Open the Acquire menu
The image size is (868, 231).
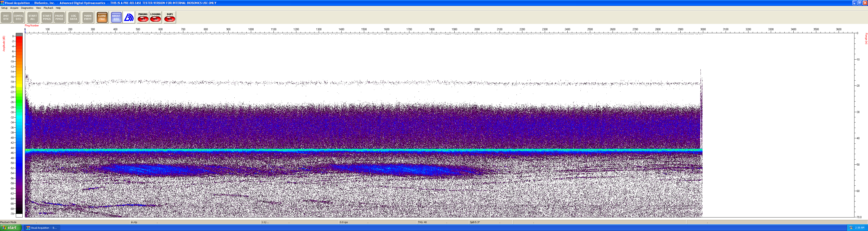[x=14, y=8]
